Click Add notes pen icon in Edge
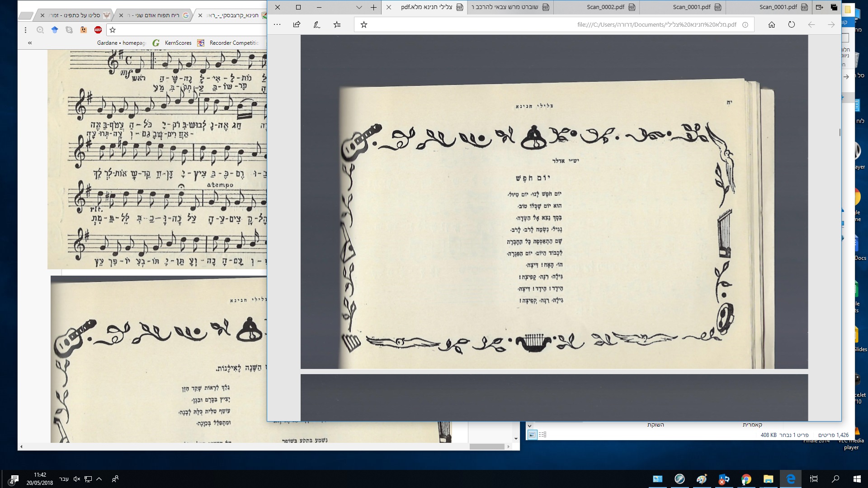This screenshot has width=868, height=488. pos(316,25)
